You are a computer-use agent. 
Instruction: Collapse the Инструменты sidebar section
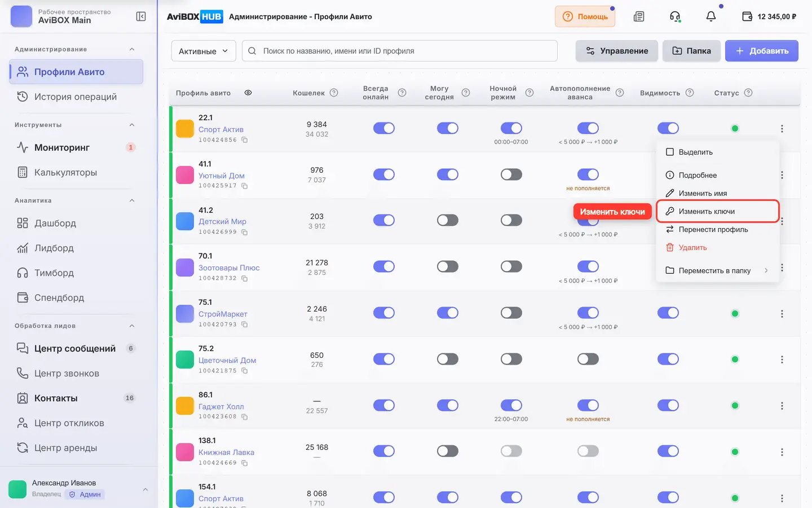132,125
